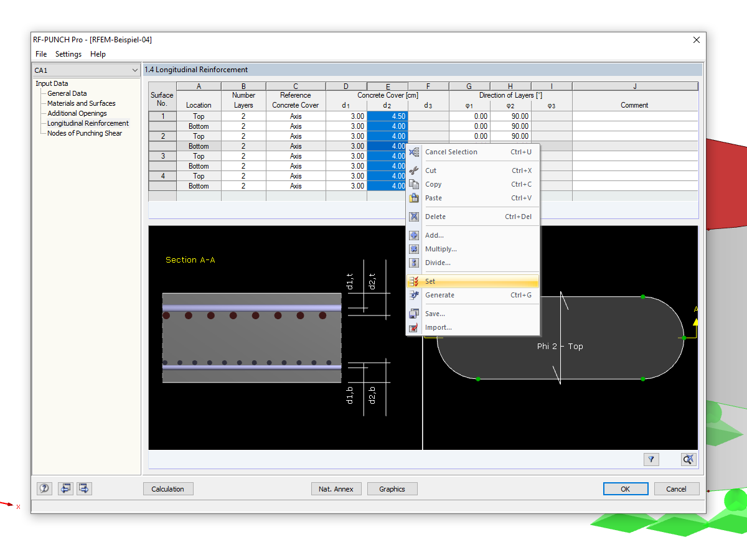The height and width of the screenshot is (560, 747).
Task: Click the Save disk icon in menu
Action: [414, 314]
